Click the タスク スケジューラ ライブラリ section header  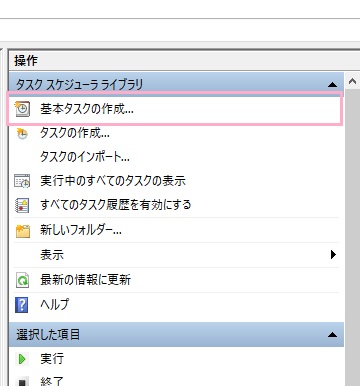pos(177,84)
